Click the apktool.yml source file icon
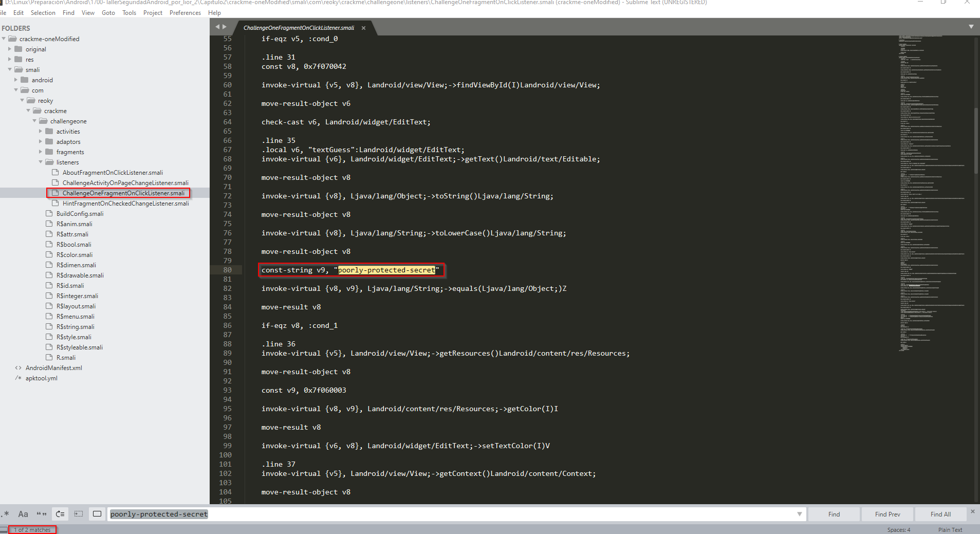980x534 pixels. pyautogui.click(x=19, y=378)
